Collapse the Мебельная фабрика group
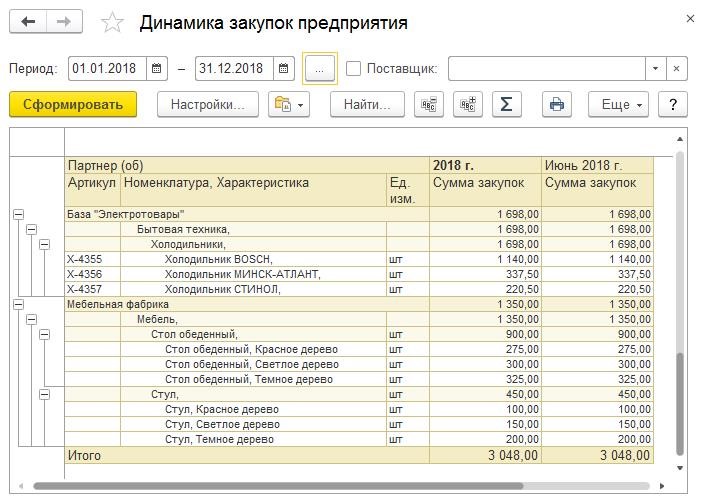The width and height of the screenshot is (703, 504). (x=18, y=304)
